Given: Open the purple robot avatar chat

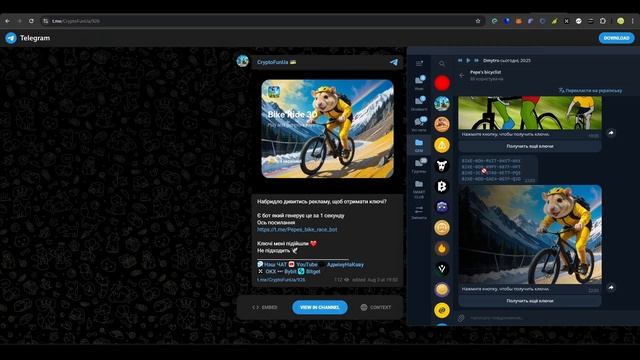Looking at the screenshot, I should pyautogui.click(x=442, y=207).
